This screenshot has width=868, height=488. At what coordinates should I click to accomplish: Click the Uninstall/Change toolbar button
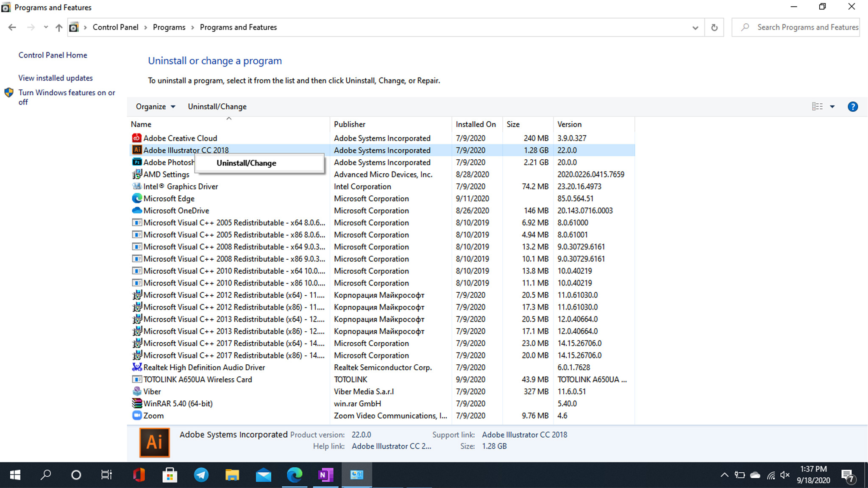coord(217,107)
